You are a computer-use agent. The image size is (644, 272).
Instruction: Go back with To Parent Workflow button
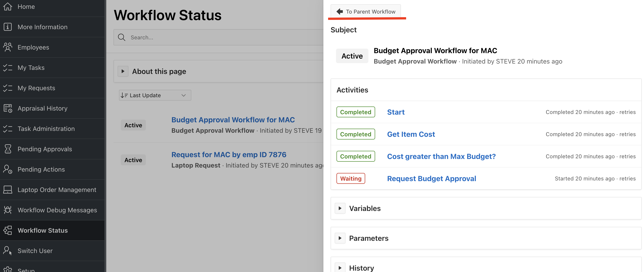coord(365,12)
